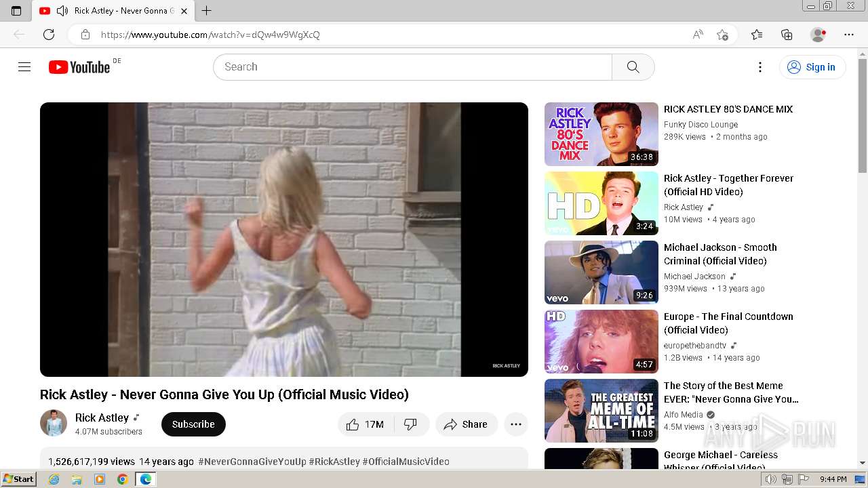The image size is (868, 488).
Task: Open Windows Media Player from taskbar
Action: [x=100, y=479]
